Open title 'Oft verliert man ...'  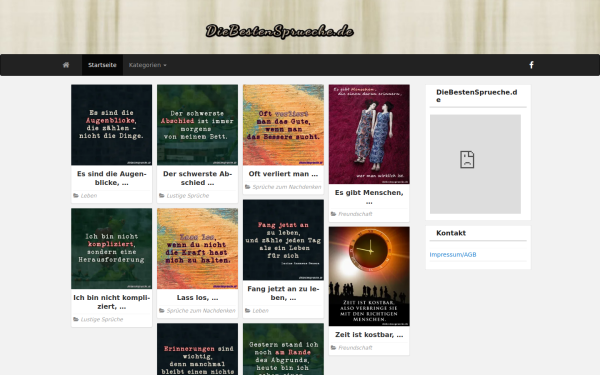[x=283, y=174]
